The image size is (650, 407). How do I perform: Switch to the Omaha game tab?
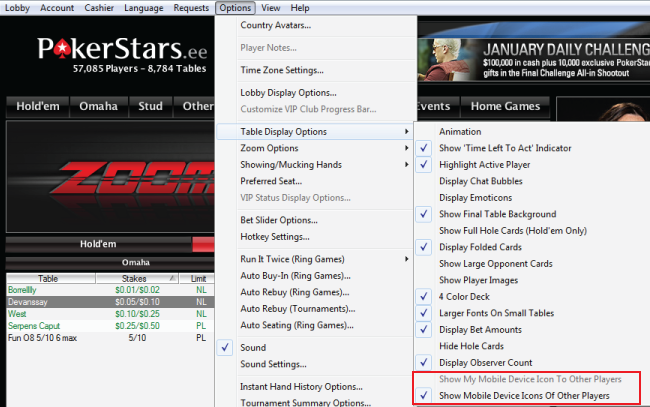coord(100,107)
